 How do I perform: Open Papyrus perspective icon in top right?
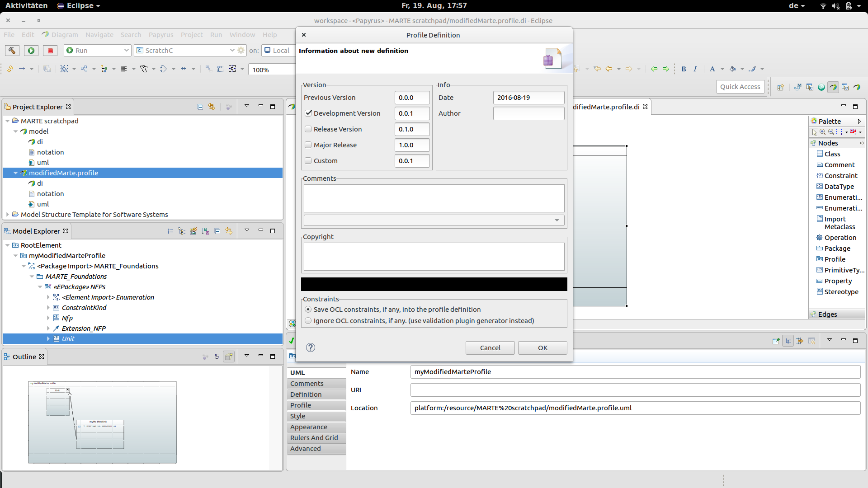click(833, 87)
